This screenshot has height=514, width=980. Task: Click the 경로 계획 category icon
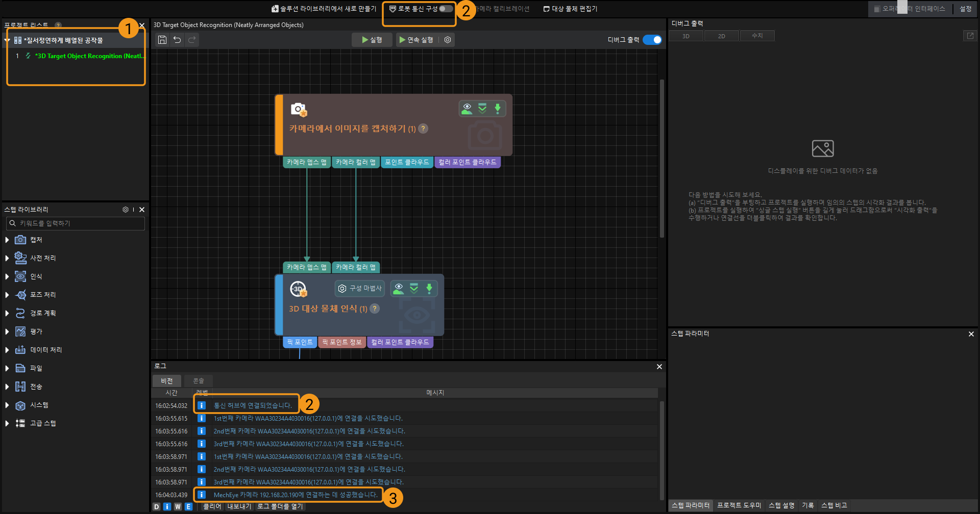(x=20, y=313)
